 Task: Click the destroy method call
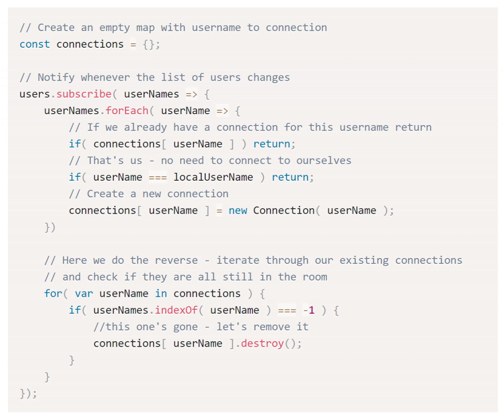(262, 344)
